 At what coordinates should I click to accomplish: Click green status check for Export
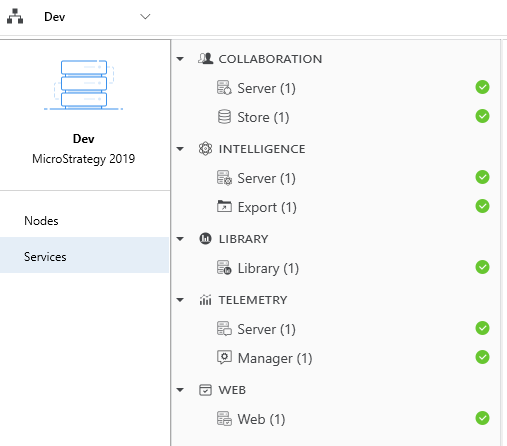pyautogui.click(x=482, y=206)
